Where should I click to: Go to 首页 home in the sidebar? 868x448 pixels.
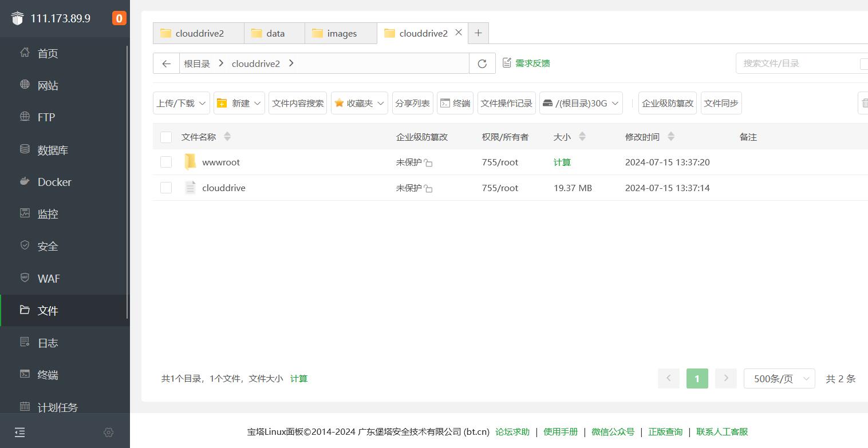click(48, 53)
